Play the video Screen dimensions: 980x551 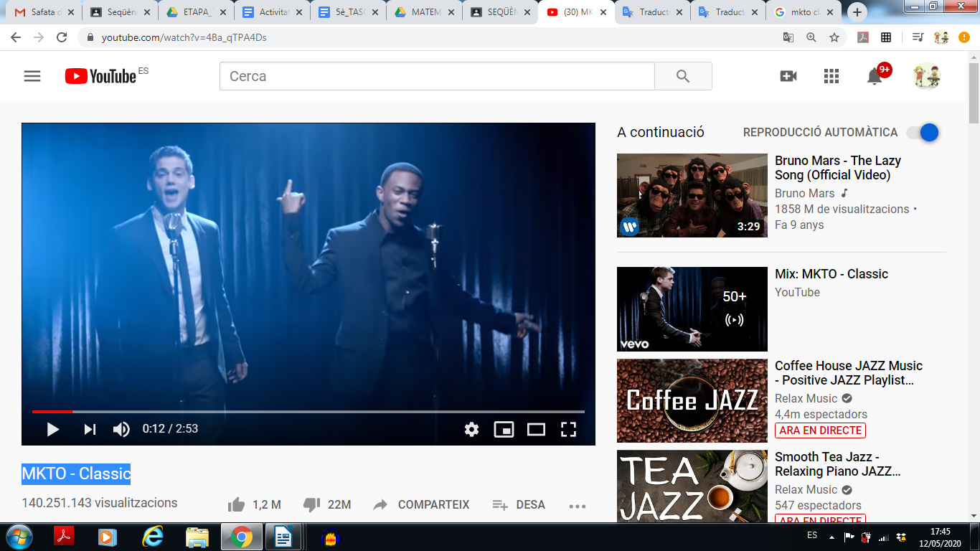pos(52,429)
